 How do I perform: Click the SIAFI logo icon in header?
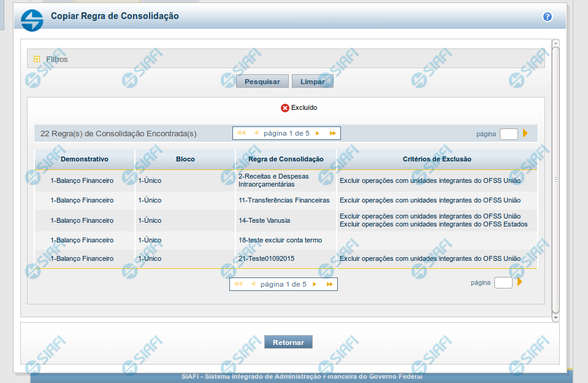coord(32,20)
